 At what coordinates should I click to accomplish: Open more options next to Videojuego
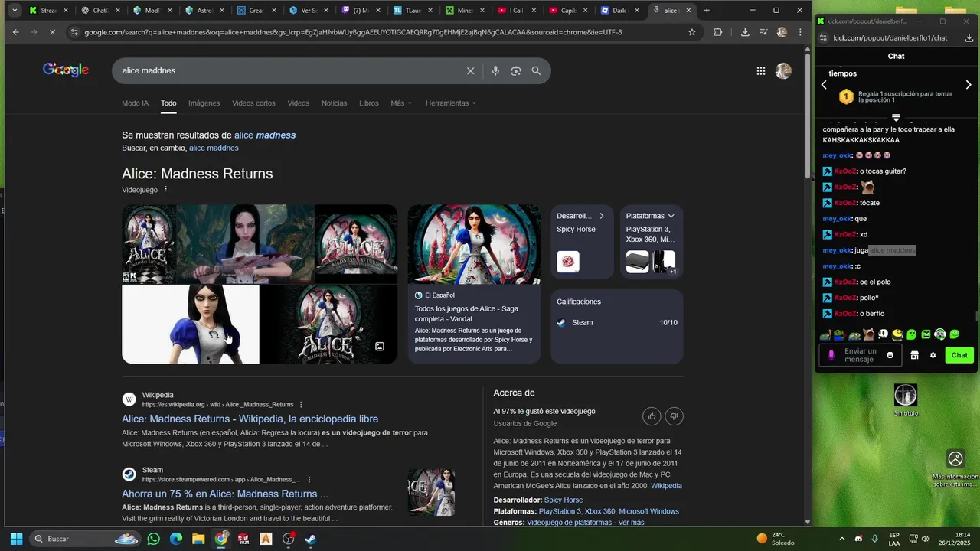tap(165, 189)
